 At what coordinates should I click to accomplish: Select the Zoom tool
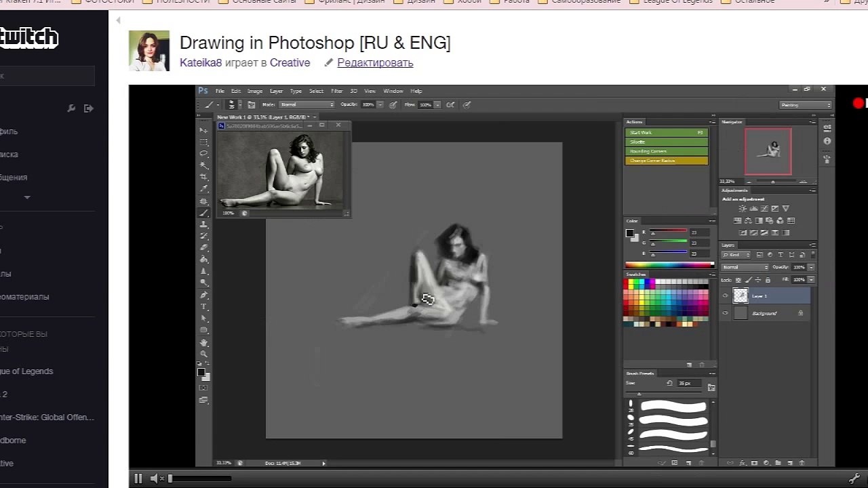tap(203, 354)
